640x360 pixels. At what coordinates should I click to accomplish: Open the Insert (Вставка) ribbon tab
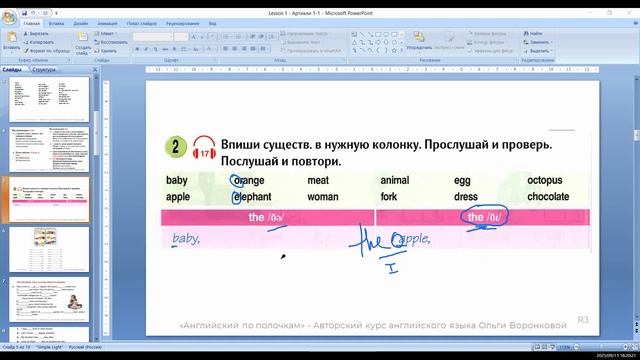[x=56, y=24]
